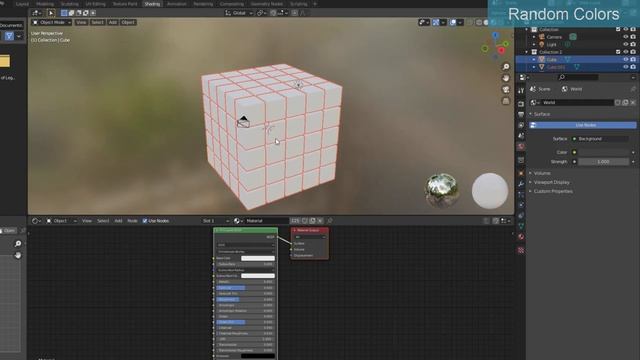Switch perspective/orthographic grid icon
The width and height of the screenshot is (640, 360).
pos(506,101)
